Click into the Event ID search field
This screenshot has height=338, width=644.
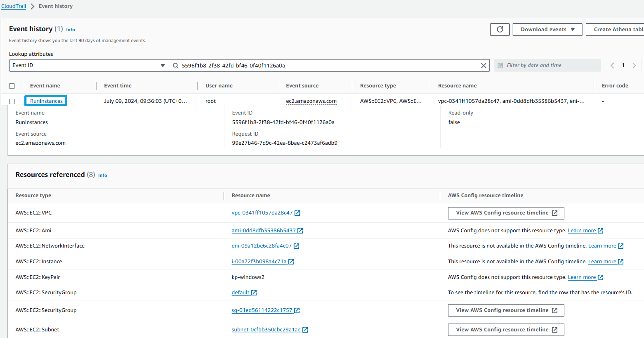pos(329,65)
